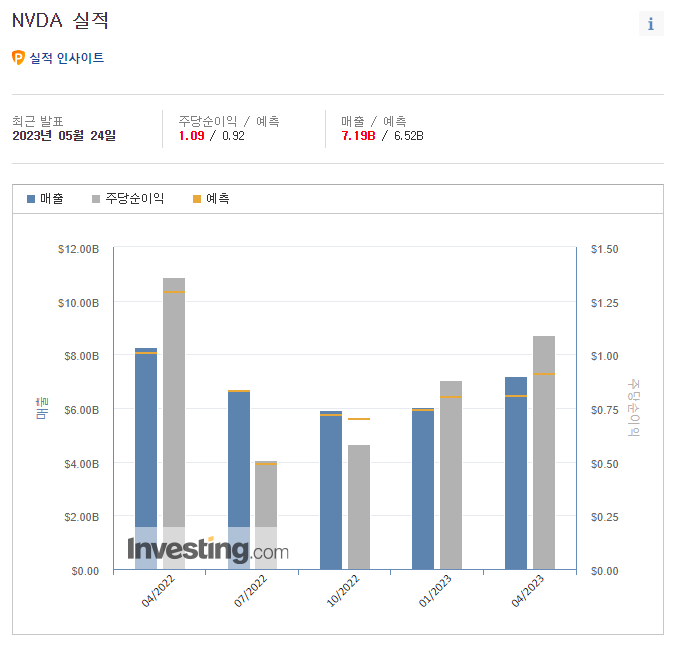
Task: Click the blue 매출 legend swatch
Action: 31,199
